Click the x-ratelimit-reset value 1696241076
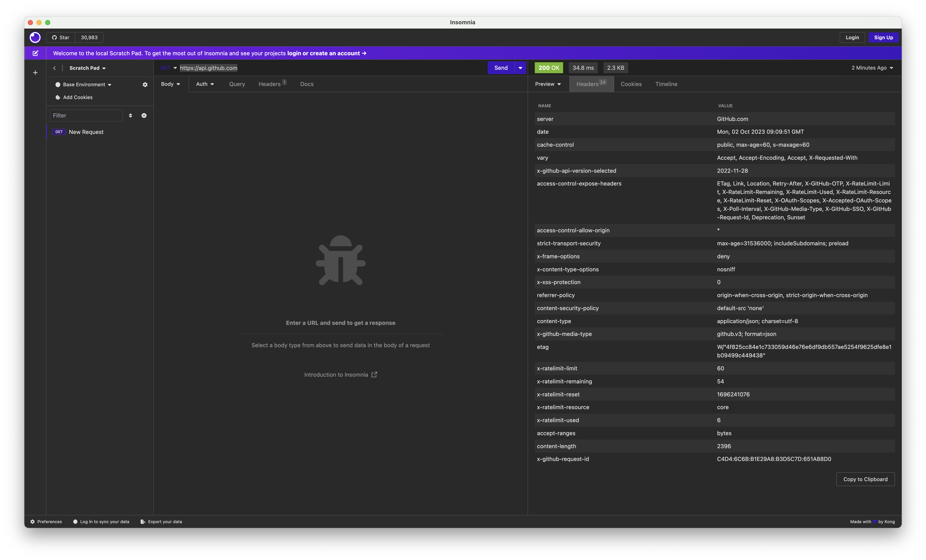Screen dimensions: 926x560 (x=733, y=395)
